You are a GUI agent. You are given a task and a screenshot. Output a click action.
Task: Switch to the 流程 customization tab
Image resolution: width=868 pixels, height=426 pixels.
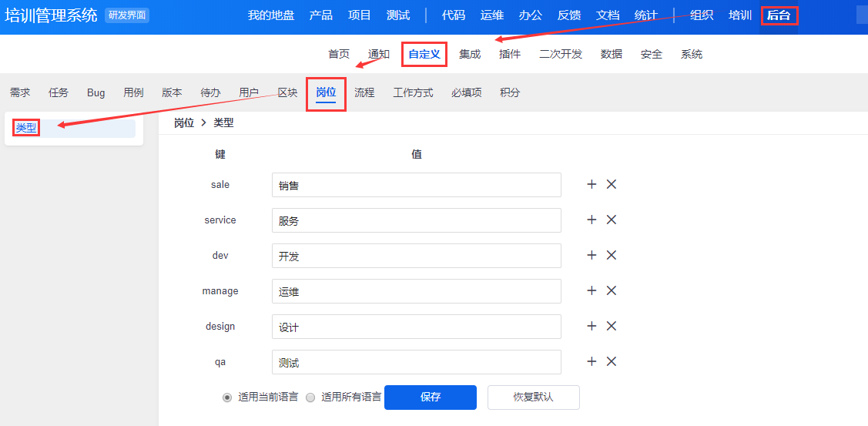tap(364, 92)
